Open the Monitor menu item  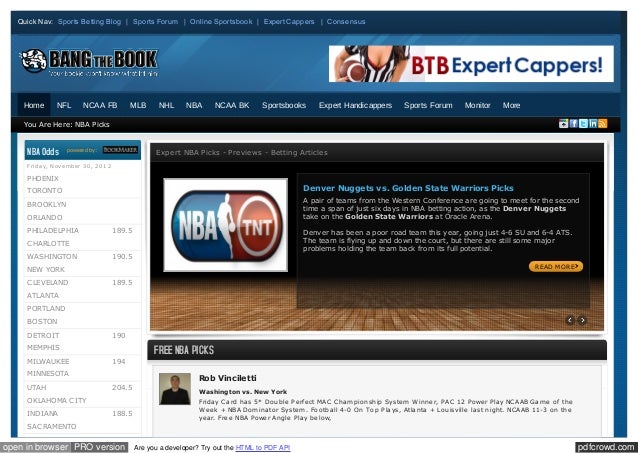coord(477,105)
